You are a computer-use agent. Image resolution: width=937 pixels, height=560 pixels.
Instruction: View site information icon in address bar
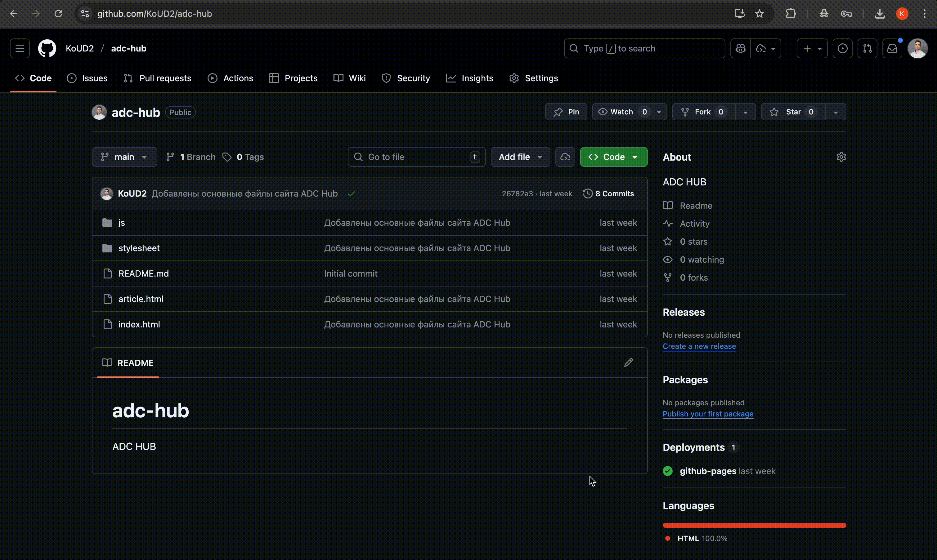tap(85, 14)
